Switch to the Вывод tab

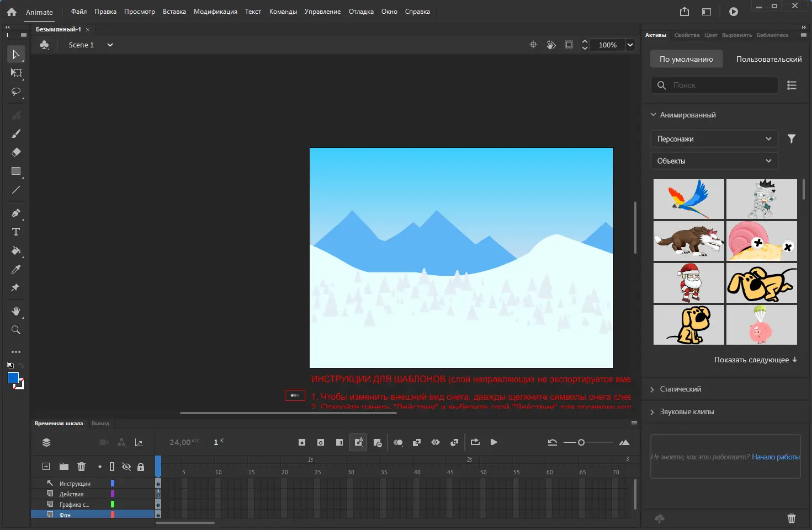[x=100, y=423]
